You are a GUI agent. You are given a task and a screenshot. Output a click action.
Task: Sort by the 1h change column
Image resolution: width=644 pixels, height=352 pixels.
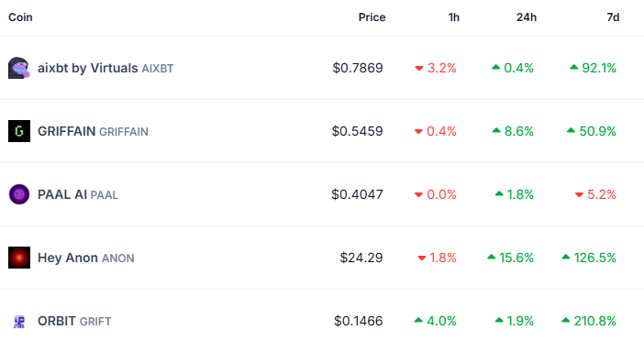pos(453,17)
